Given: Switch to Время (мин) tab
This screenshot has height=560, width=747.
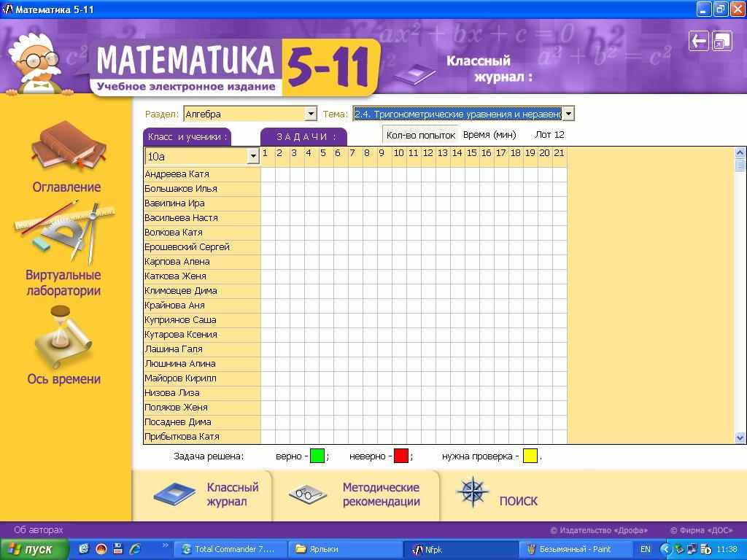Looking at the screenshot, I should click(x=489, y=135).
